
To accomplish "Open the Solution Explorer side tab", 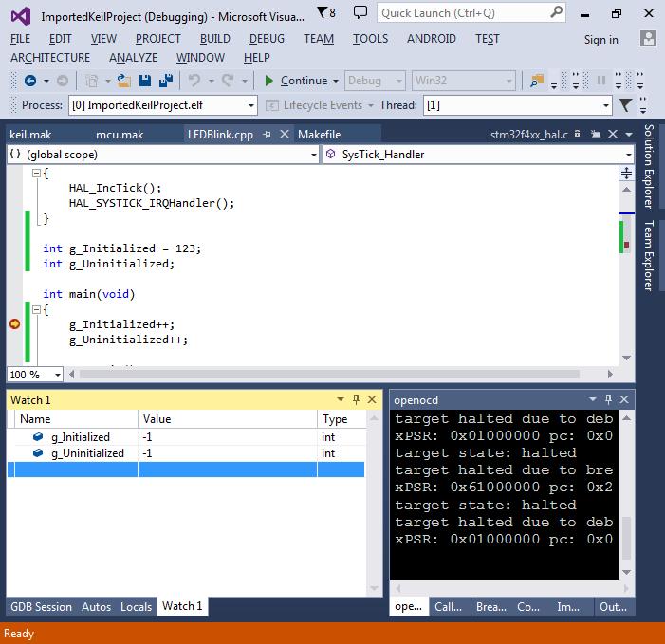I will 650,166.
